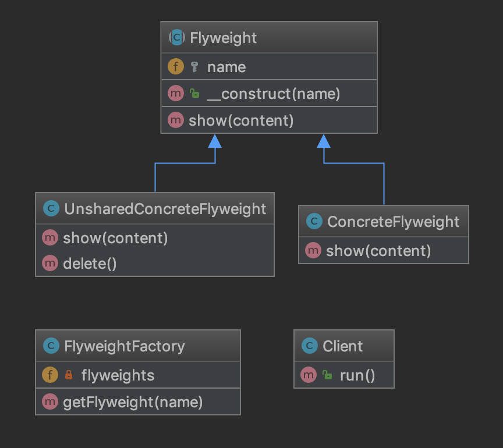This screenshot has width=503, height=448.
Task: Click the Client class icon
Action: point(310,346)
